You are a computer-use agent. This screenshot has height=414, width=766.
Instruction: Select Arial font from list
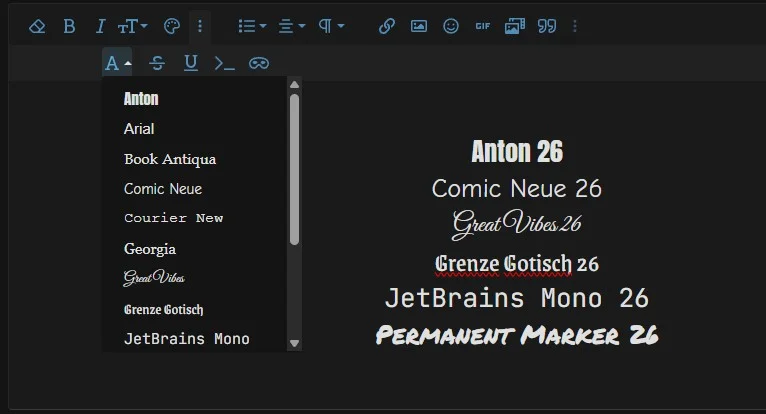[139, 129]
